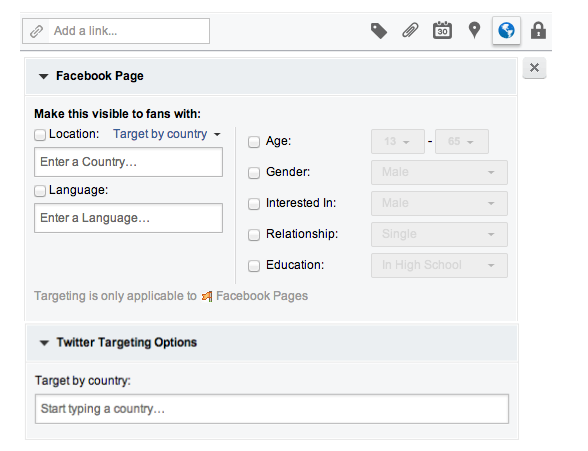
Task: Click the Enter a Language field
Action: coord(128,218)
